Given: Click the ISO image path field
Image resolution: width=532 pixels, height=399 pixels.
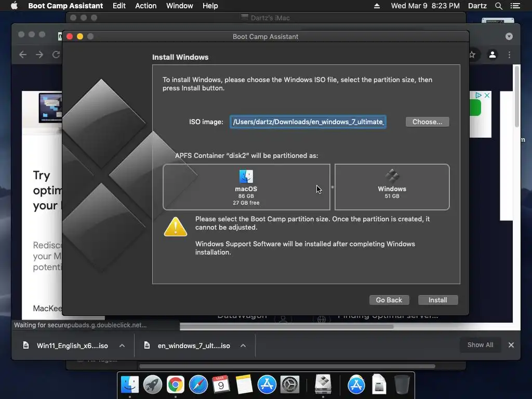Looking at the screenshot, I should (x=308, y=122).
